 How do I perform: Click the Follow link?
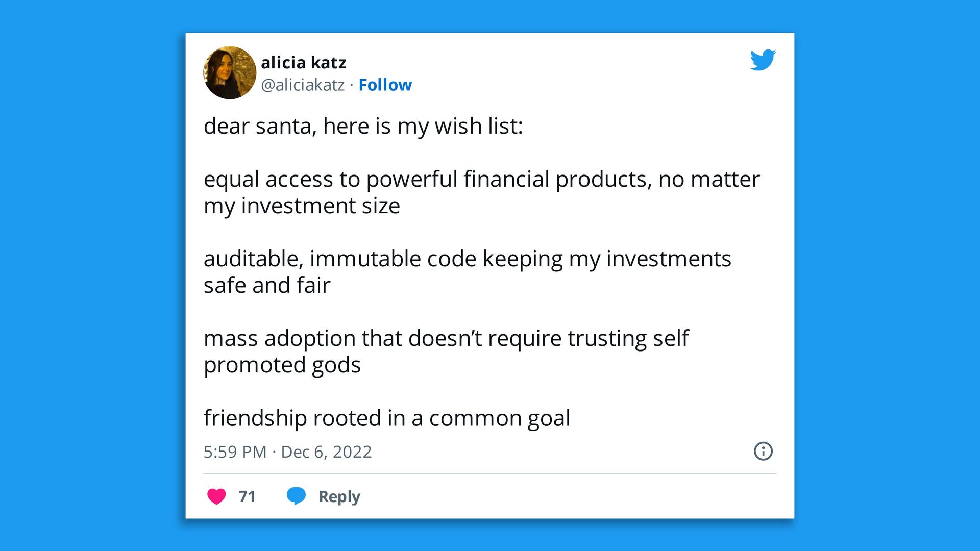(385, 85)
